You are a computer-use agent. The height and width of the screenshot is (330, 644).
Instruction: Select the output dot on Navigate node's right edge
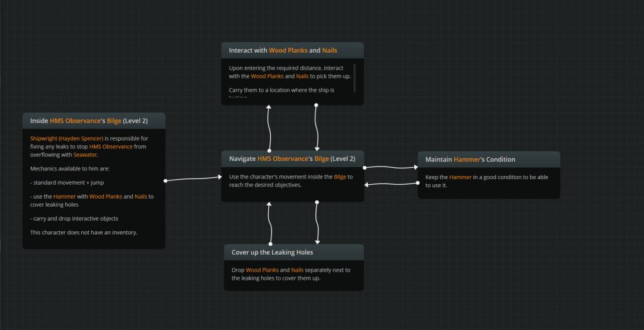[364, 168]
